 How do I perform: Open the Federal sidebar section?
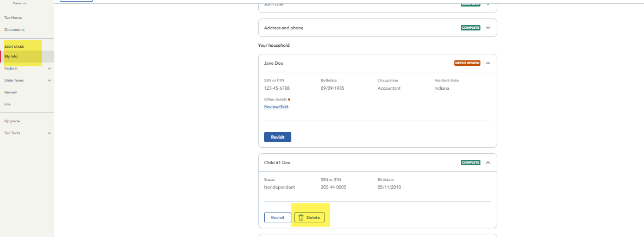click(11, 68)
